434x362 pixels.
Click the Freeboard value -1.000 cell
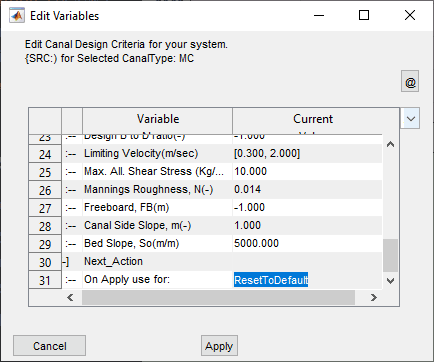tap(307, 207)
